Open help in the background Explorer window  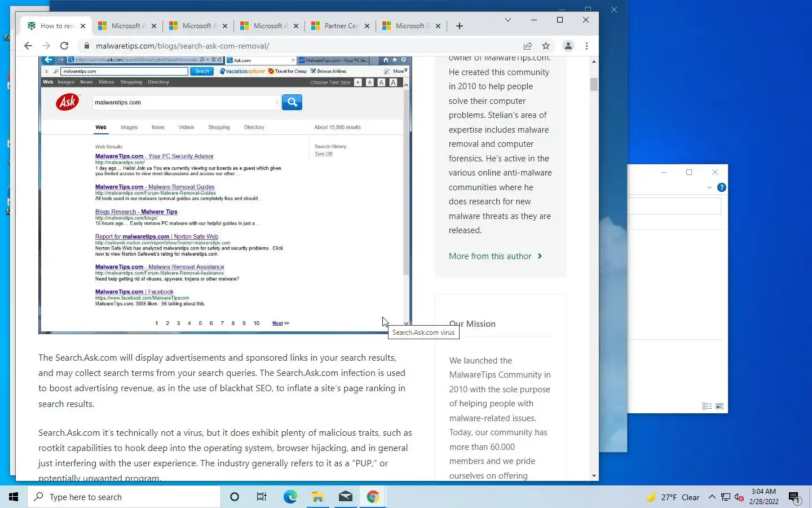721,187
